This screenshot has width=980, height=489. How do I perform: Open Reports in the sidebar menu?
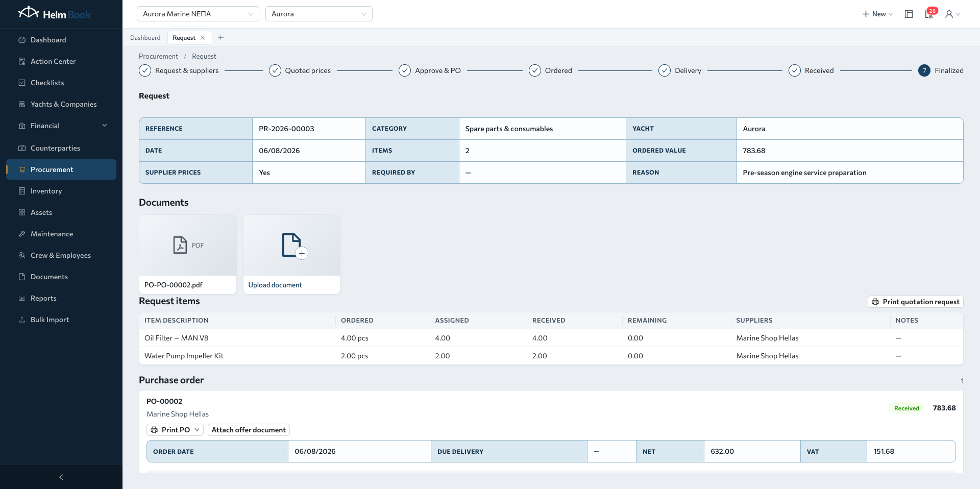pos(61,298)
